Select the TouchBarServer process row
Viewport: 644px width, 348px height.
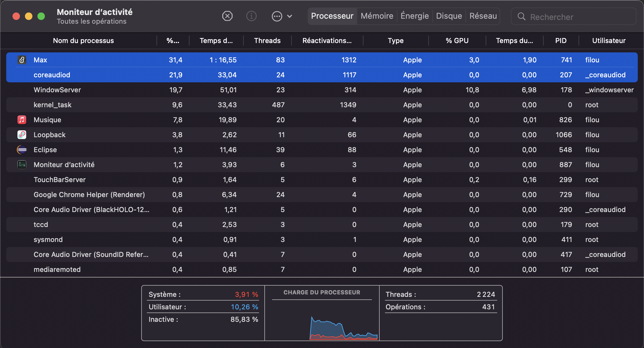point(322,180)
